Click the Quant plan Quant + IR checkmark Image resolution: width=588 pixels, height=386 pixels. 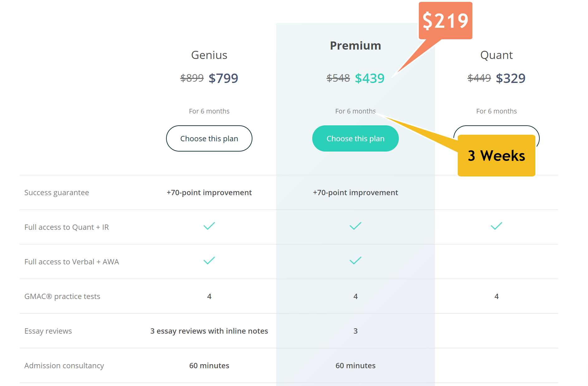point(496,226)
